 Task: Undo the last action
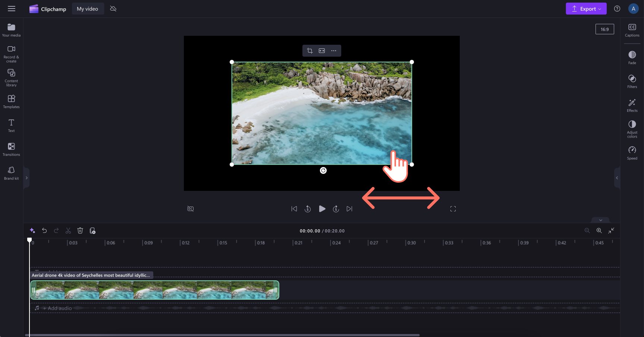44,231
